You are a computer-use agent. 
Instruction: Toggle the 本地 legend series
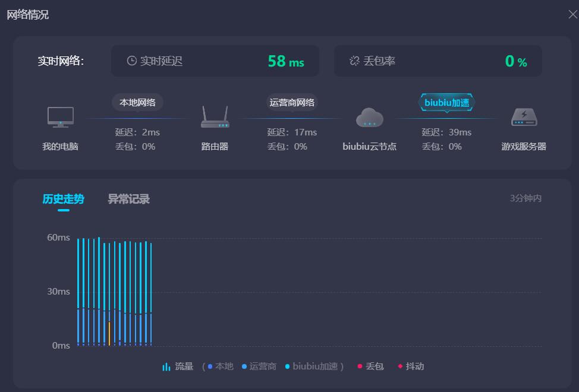221,366
